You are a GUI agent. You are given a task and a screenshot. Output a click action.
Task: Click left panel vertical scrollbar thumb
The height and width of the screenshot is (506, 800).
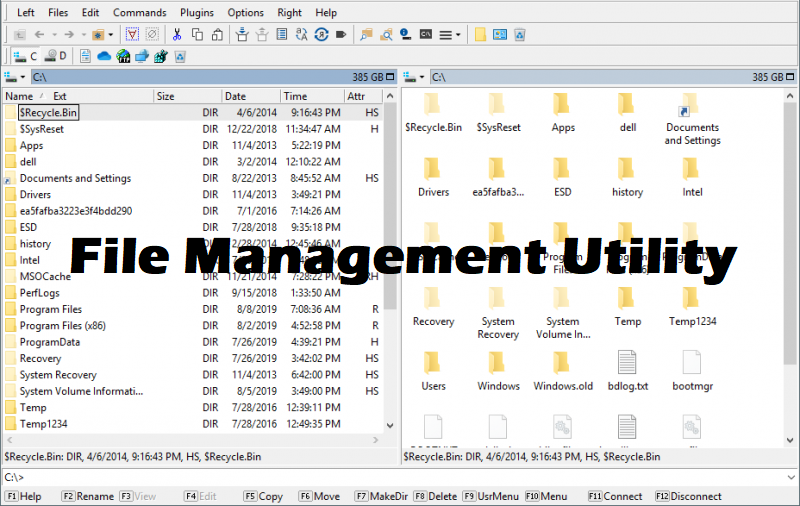390,207
